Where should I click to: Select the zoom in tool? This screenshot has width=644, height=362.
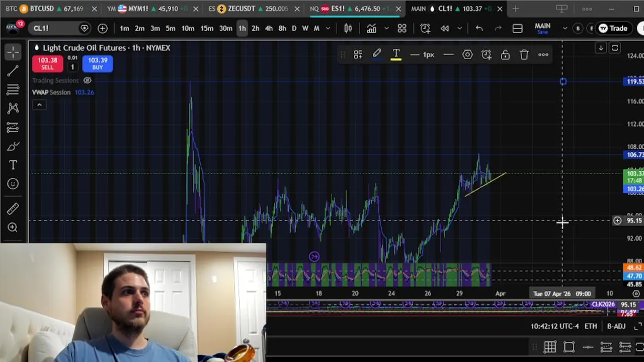(13, 227)
